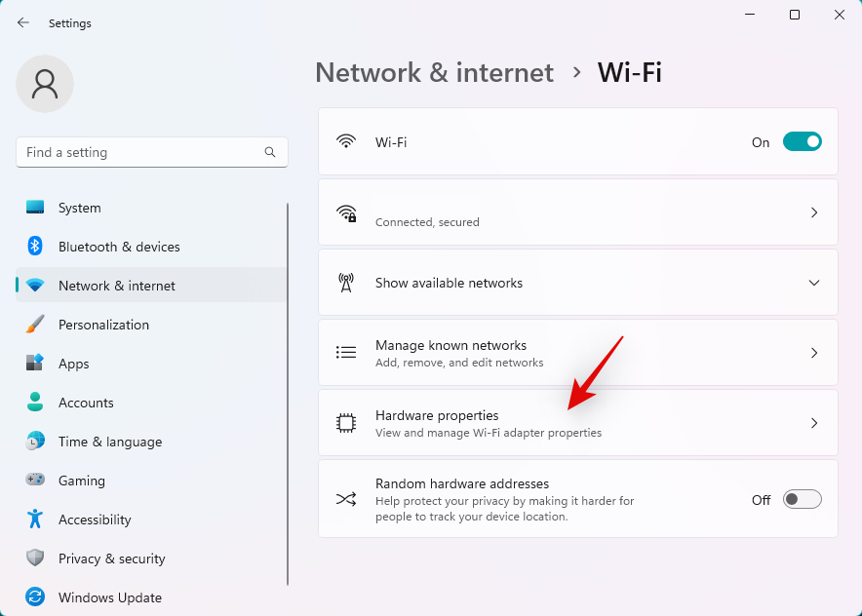Select the Windows Update icon

pos(33,597)
